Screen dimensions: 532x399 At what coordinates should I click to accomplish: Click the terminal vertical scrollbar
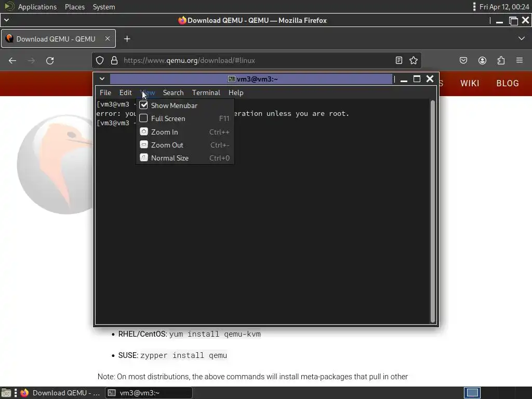[x=433, y=211]
